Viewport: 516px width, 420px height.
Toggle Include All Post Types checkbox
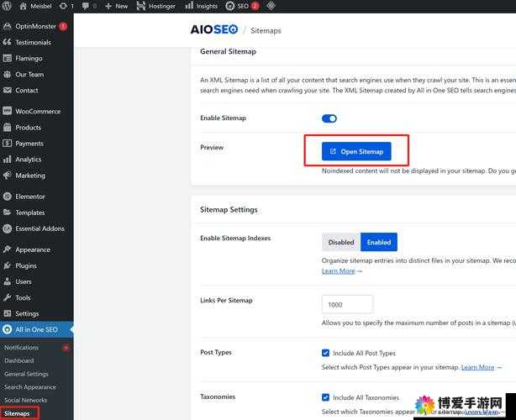point(325,353)
